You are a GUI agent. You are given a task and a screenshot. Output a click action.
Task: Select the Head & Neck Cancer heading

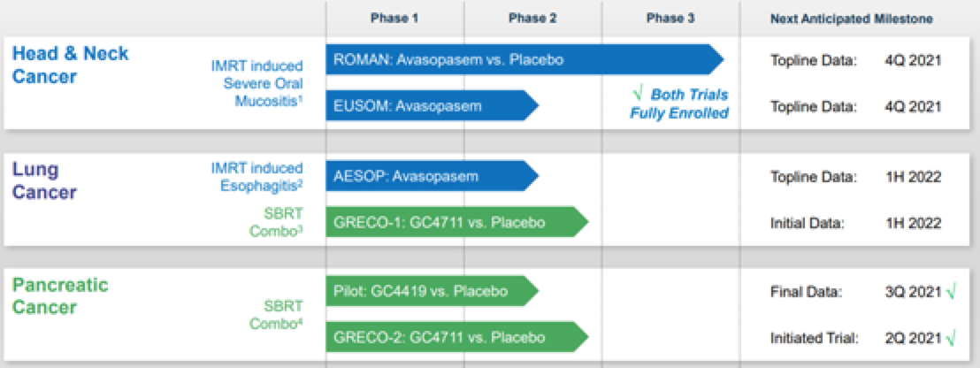pyautogui.click(x=71, y=65)
